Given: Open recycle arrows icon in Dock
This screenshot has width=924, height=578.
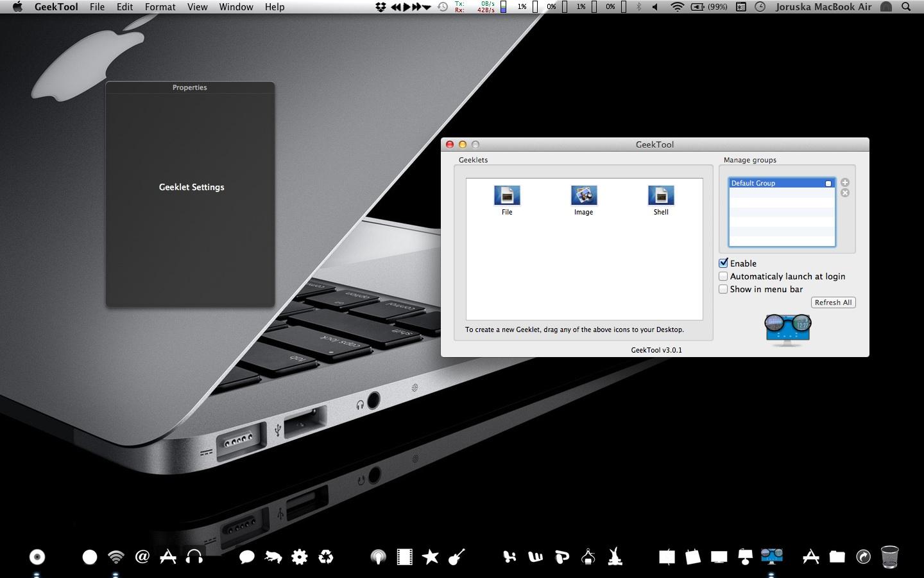Looking at the screenshot, I should pos(326,557).
